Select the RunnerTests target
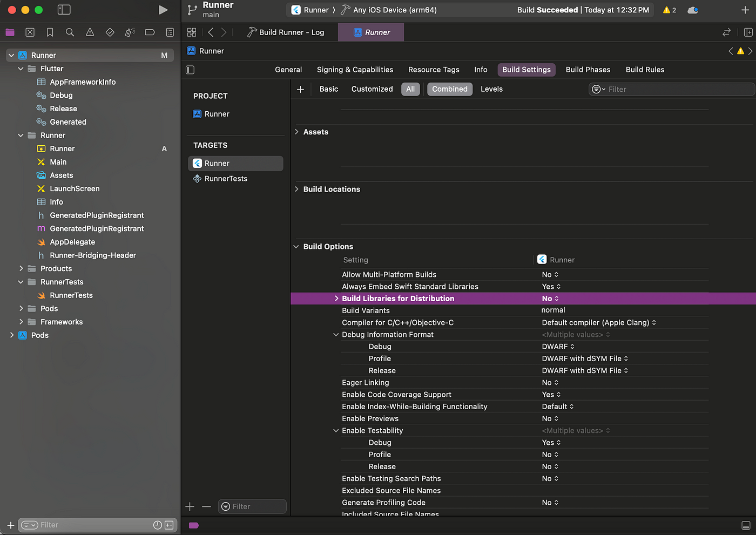 pyautogui.click(x=235, y=179)
